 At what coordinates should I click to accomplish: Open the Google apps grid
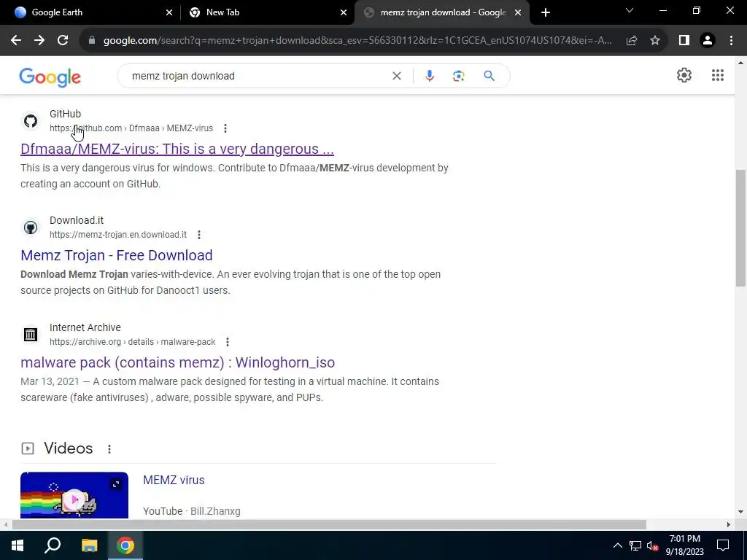pyautogui.click(x=718, y=75)
